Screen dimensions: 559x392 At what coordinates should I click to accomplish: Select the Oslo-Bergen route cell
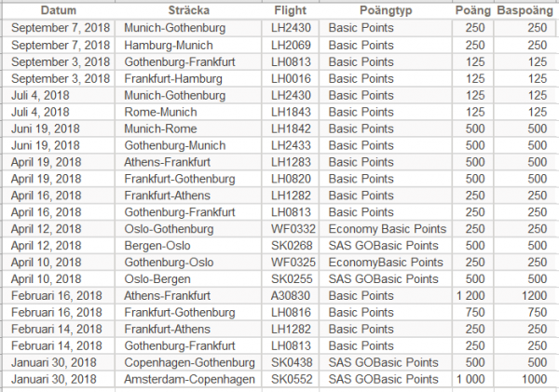point(162,279)
